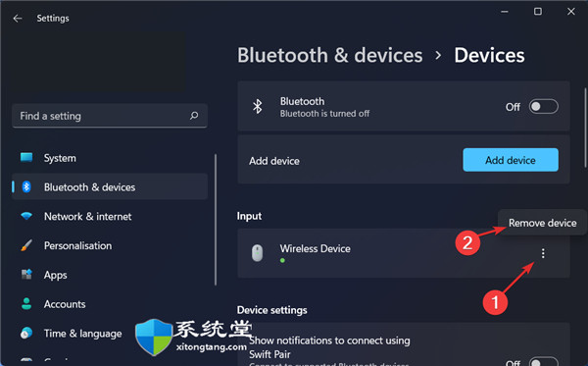Image resolution: width=588 pixels, height=366 pixels.
Task: Click the sidebar vertical scrollbar
Action: pos(216,220)
